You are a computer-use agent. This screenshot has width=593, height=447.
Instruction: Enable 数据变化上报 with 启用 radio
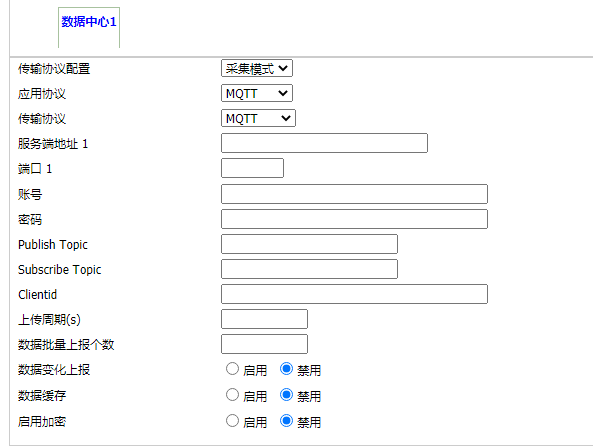[x=232, y=369]
